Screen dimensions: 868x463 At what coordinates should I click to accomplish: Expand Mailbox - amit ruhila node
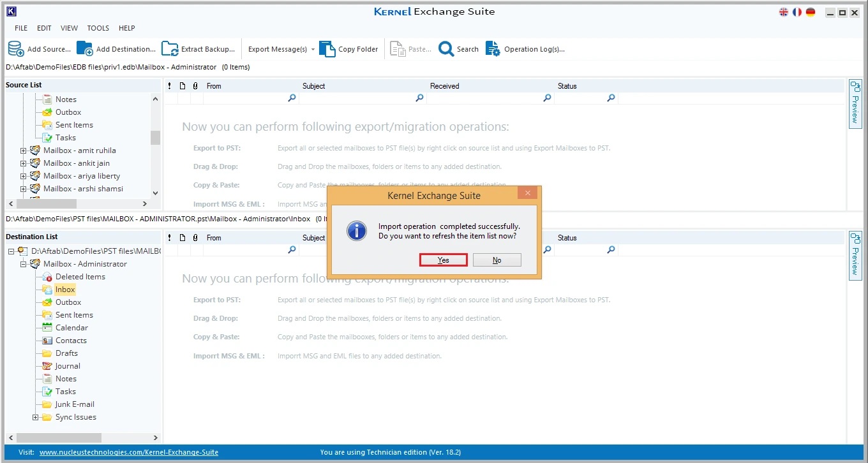(24, 151)
